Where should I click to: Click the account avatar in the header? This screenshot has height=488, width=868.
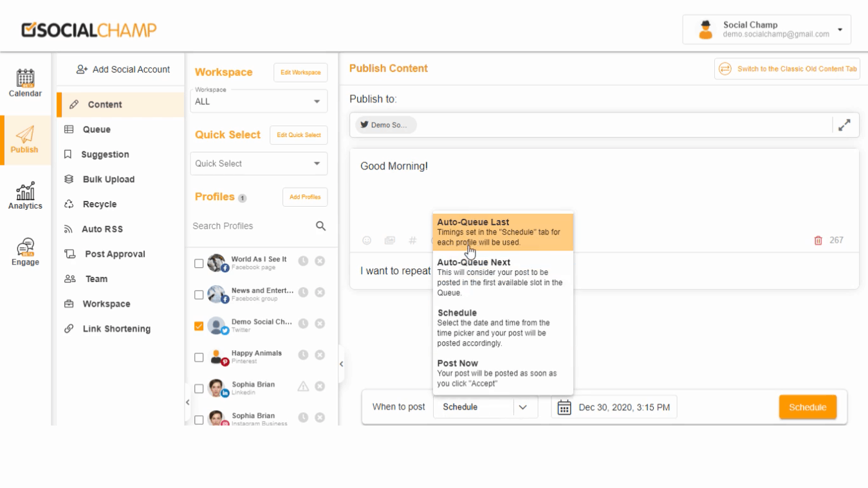706,30
